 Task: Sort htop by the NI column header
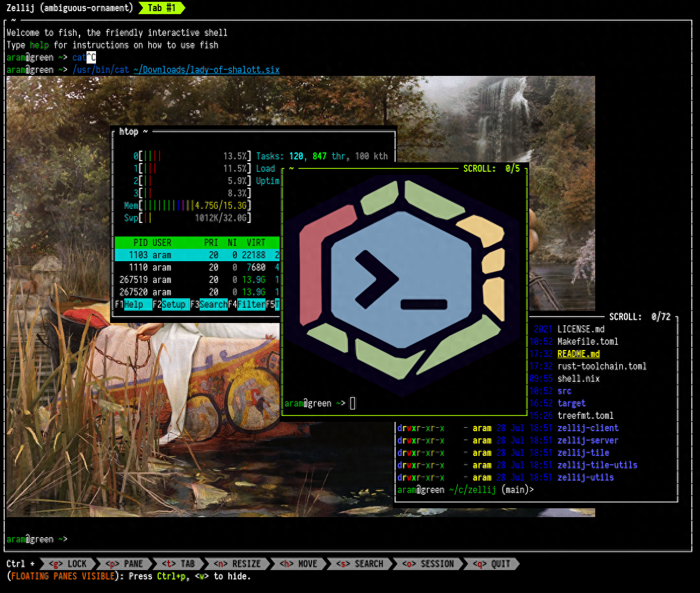point(232,243)
